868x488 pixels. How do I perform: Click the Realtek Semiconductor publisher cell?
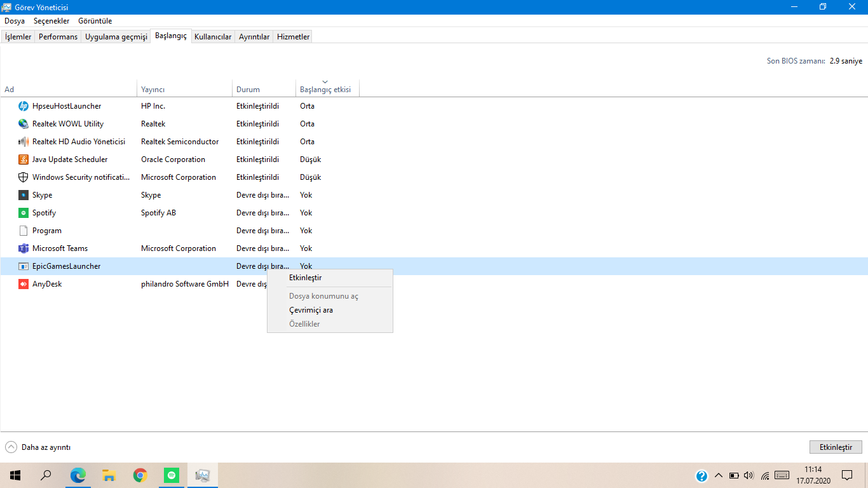(x=180, y=142)
